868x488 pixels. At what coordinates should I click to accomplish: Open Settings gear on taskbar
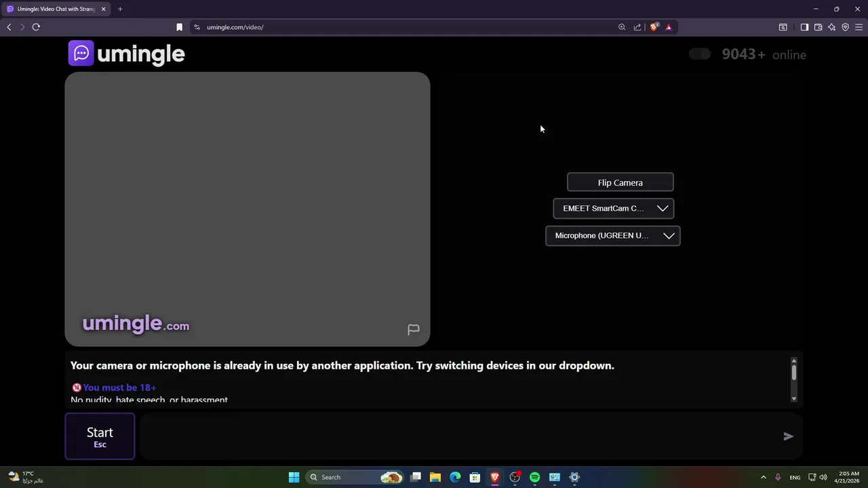[574, 477]
